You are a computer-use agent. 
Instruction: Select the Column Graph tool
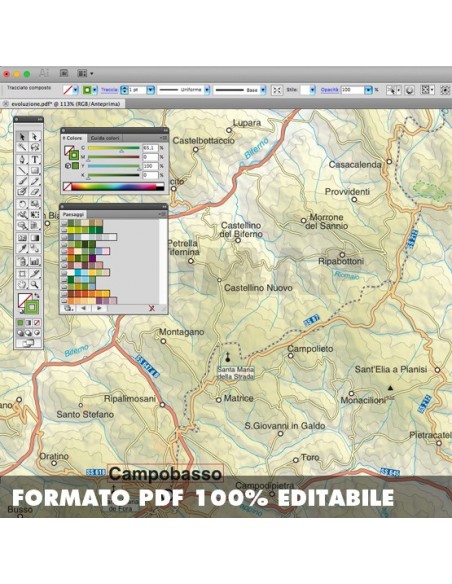[x=35, y=261]
